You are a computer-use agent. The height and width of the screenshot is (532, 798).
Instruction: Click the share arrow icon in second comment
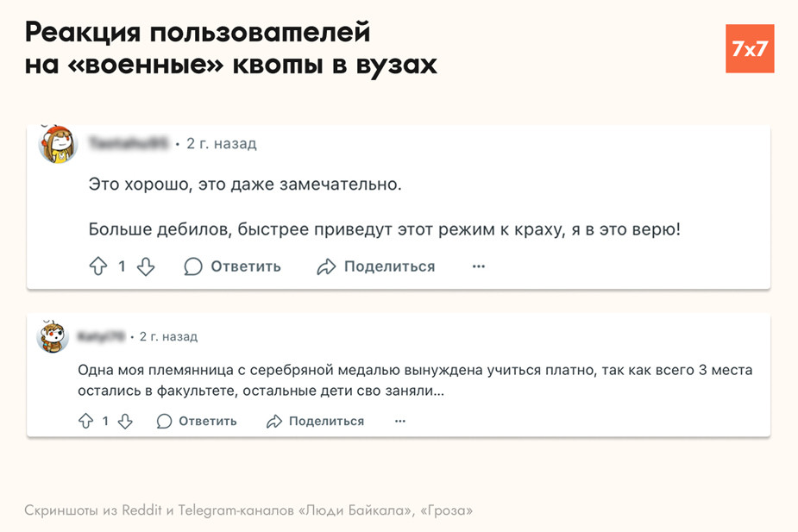coord(274,422)
